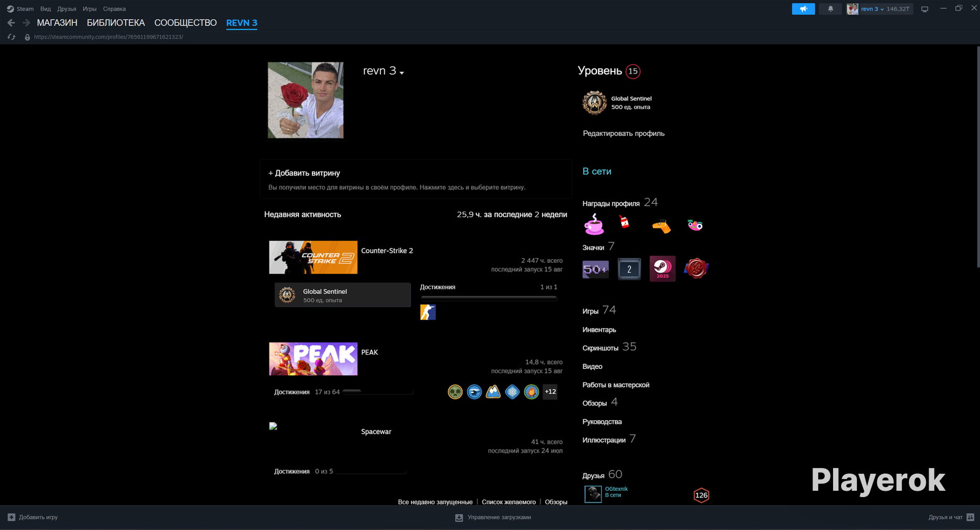Open friend OGtexnik's profile
Image resolution: width=980 pixels, height=530 pixels.
pyautogui.click(x=616, y=489)
